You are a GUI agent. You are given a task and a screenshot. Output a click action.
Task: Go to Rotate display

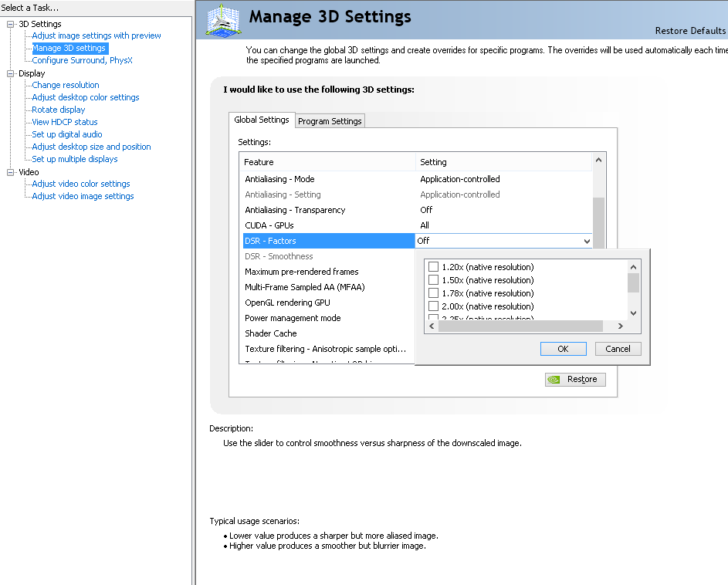coord(59,110)
